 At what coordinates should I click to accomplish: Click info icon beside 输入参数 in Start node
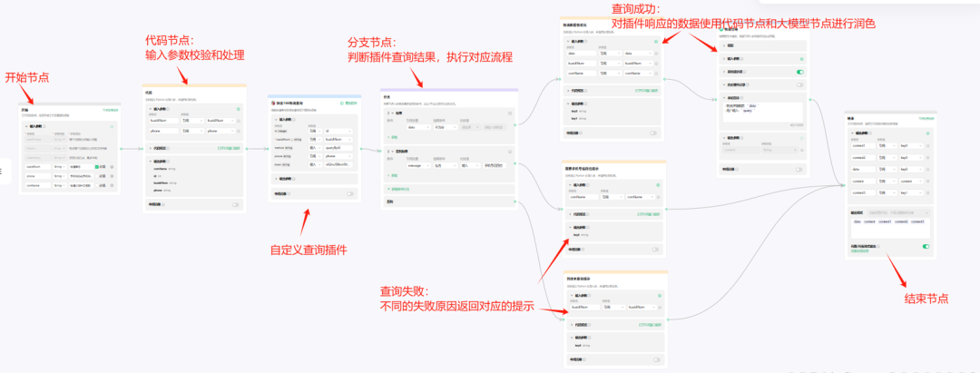(44, 126)
